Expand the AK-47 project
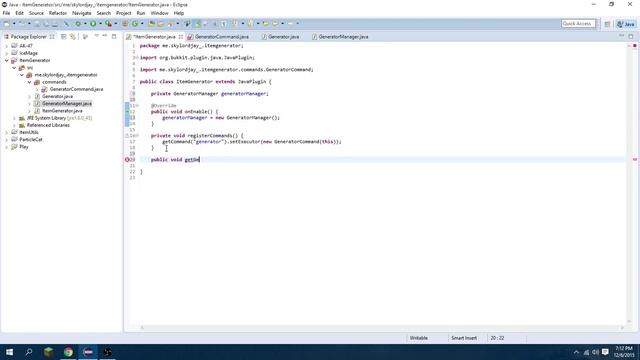640x360 pixels. tap(7, 46)
